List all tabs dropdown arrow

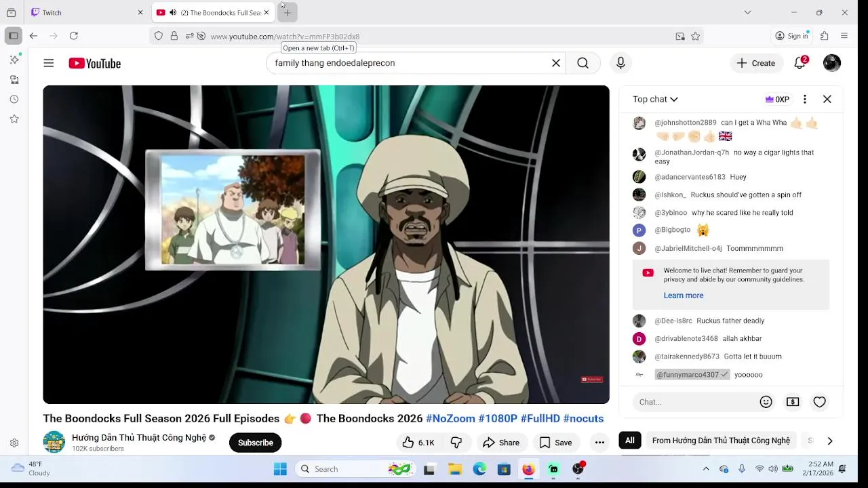tap(747, 12)
